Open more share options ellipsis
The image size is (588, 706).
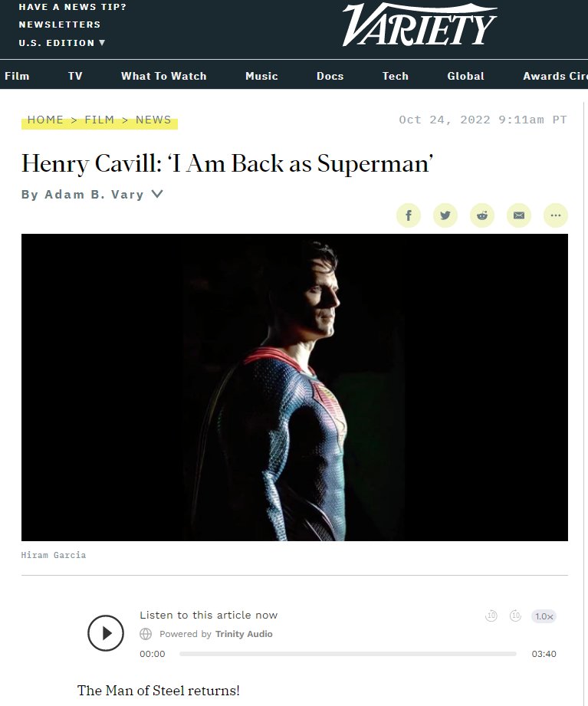click(556, 215)
